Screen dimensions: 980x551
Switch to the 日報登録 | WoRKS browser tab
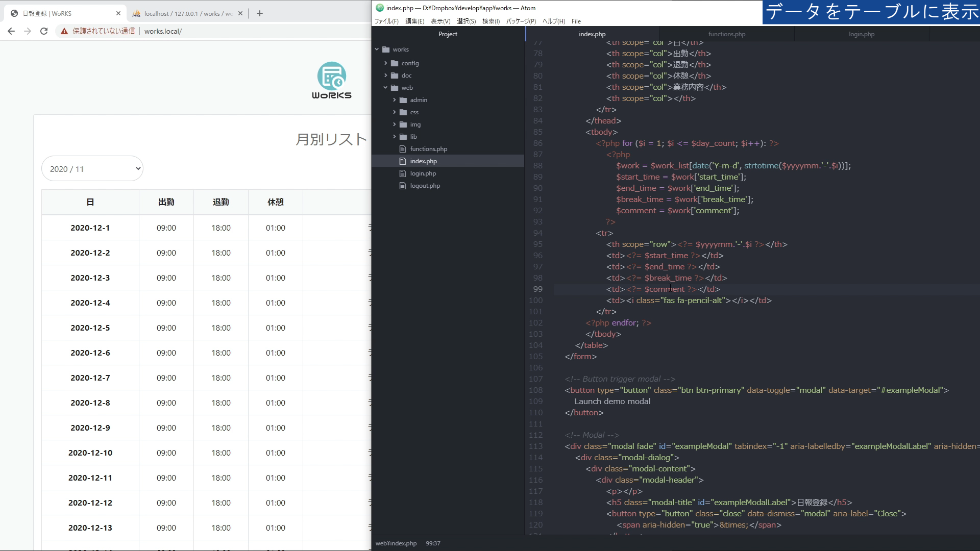coord(65,13)
